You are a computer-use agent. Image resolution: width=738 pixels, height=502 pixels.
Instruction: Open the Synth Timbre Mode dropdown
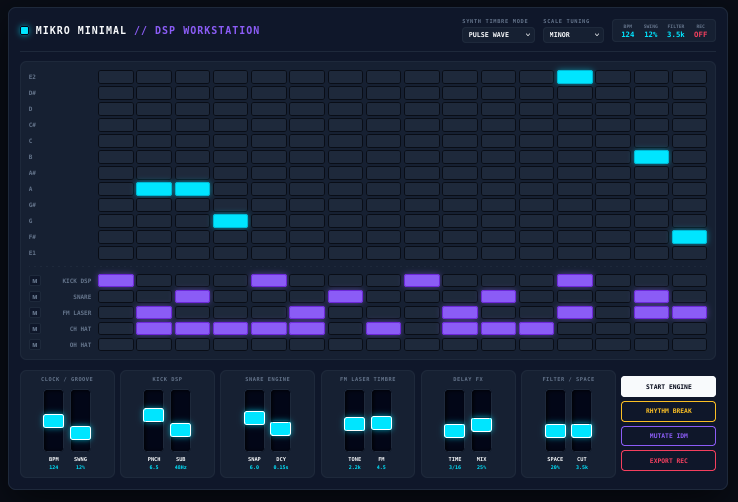498,35
